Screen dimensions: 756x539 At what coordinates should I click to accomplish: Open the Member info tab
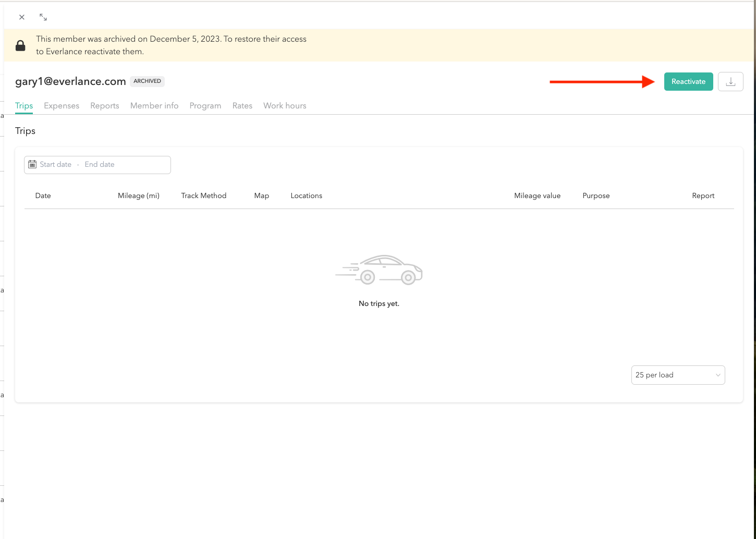[154, 105]
